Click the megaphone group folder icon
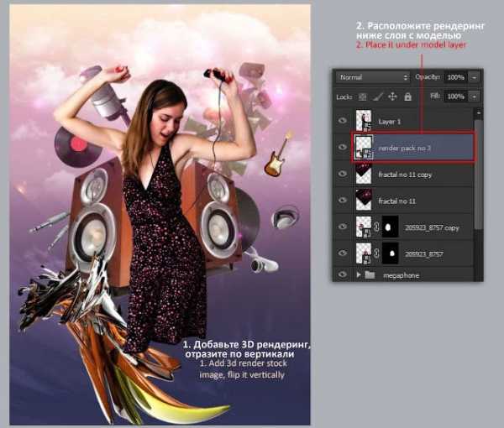 click(370, 274)
